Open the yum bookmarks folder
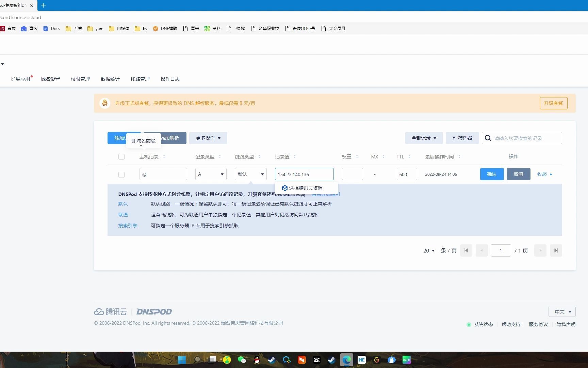Screen dimensions: 588x368 (96, 29)
